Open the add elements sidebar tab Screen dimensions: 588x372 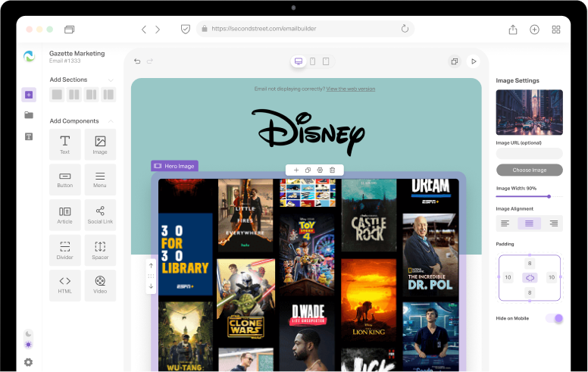click(29, 95)
